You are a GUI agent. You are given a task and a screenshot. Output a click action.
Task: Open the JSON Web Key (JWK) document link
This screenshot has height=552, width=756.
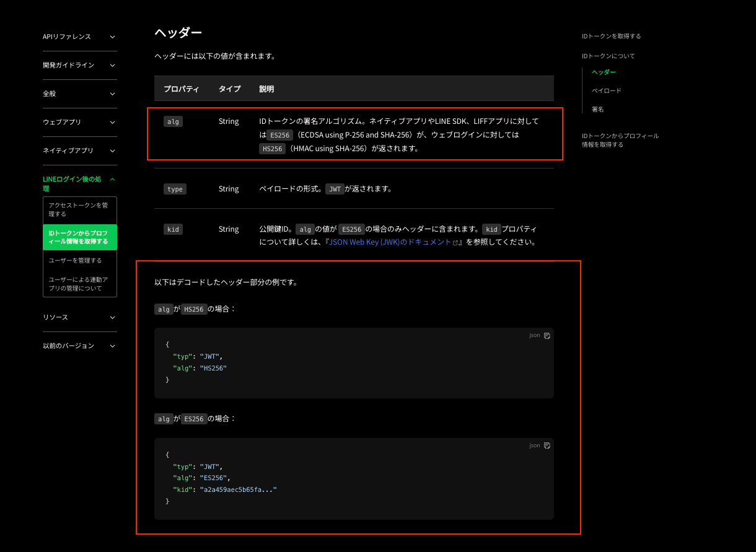(x=393, y=242)
